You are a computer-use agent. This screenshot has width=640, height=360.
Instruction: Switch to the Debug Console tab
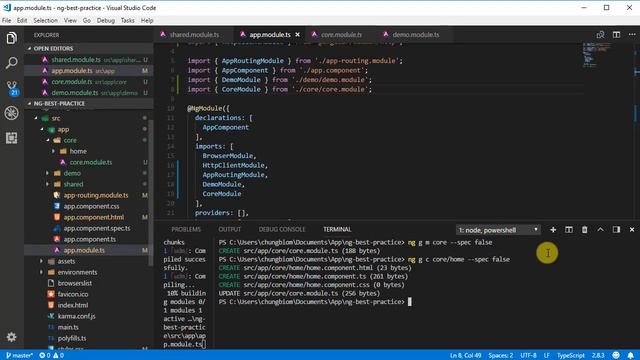coord(282,230)
